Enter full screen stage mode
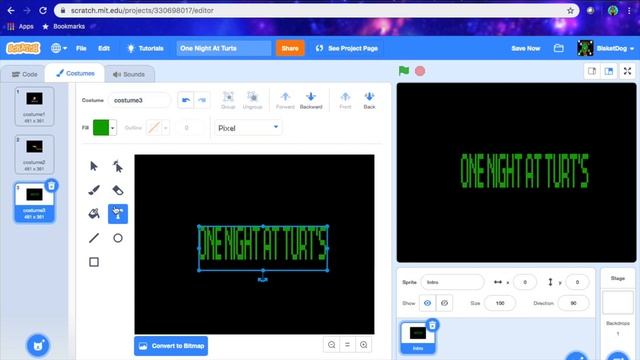The height and width of the screenshot is (360, 640). tap(627, 71)
